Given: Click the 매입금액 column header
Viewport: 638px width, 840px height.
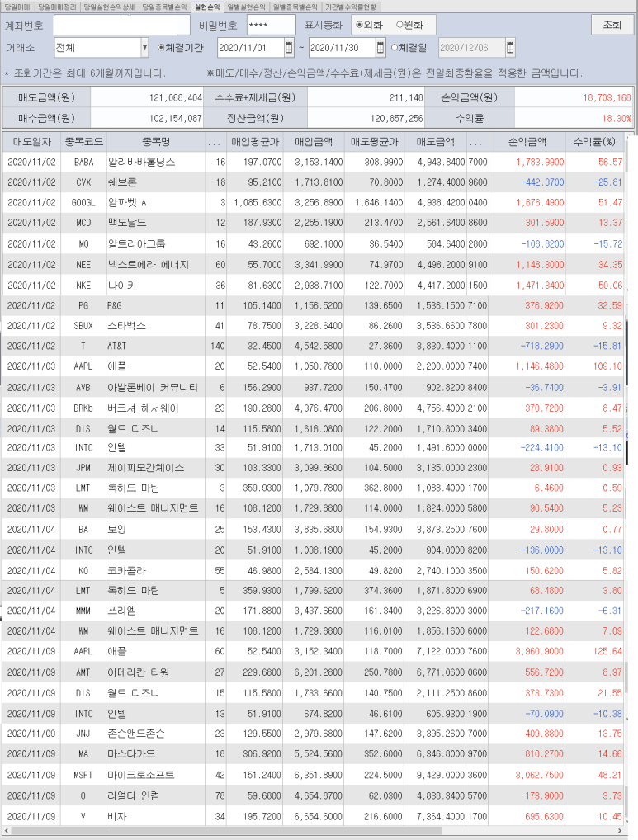Looking at the screenshot, I should point(314,142).
